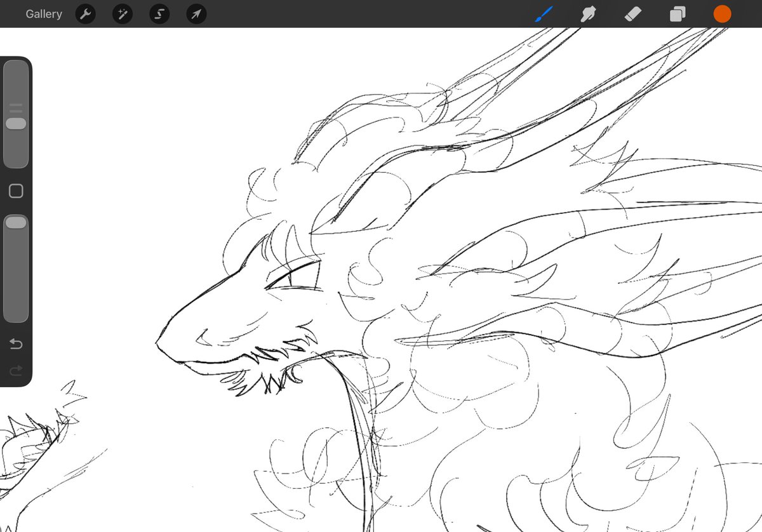
Task: Open the orange color picker swatch
Action: (722, 14)
